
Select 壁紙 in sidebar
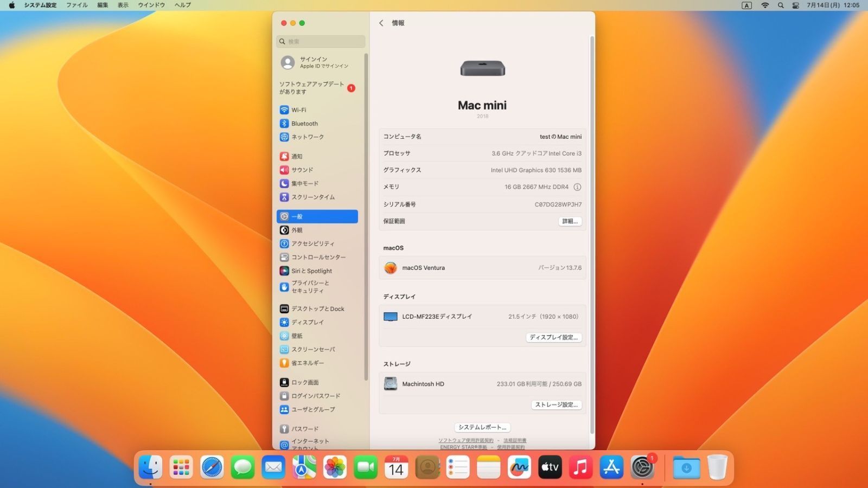[317, 336]
